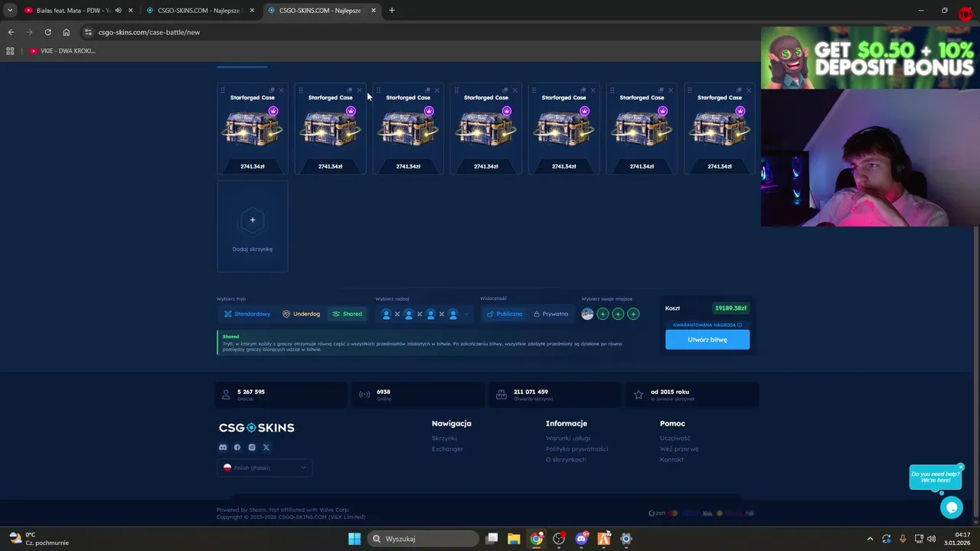Screen dimensions: 980x551
Task: Select the Standardowy battle mode
Action: coord(247,314)
